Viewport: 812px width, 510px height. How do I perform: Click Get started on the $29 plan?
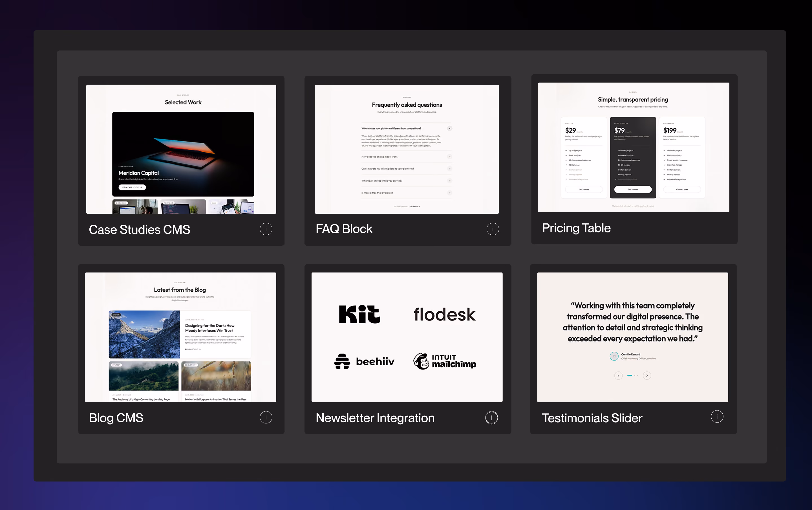pos(584,190)
